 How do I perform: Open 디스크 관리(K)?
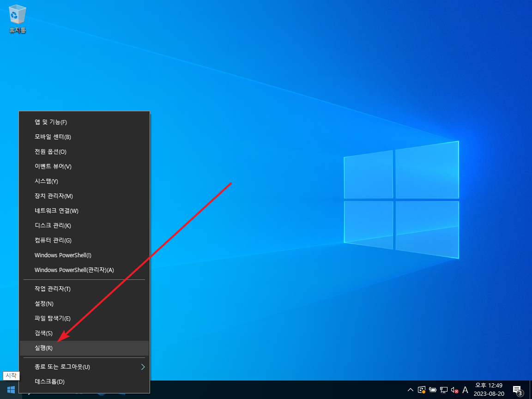coord(84,226)
